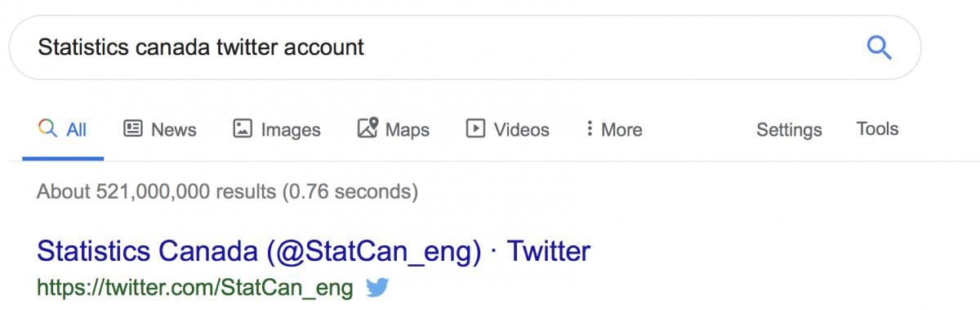
Task: Click the multicolor magnifier icon beside All
Action: pos(48,128)
